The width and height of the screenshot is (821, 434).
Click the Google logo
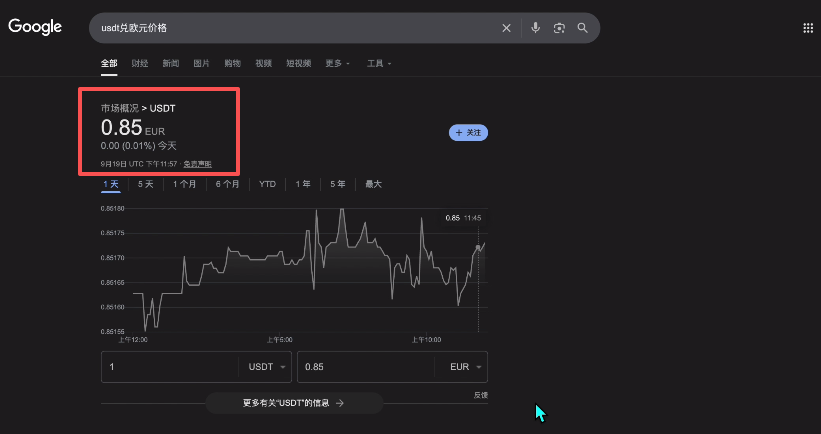(x=35, y=27)
